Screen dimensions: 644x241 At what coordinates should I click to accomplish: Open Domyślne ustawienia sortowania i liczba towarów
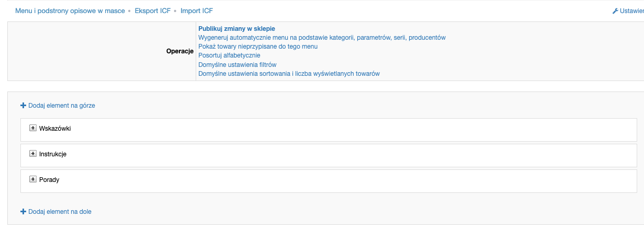(289, 74)
